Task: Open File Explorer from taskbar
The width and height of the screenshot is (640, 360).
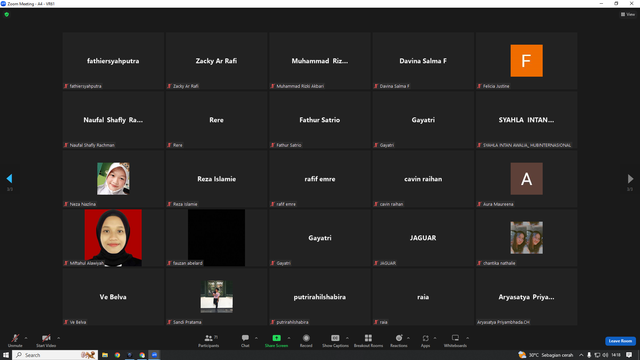Action: pyautogui.click(x=105, y=355)
